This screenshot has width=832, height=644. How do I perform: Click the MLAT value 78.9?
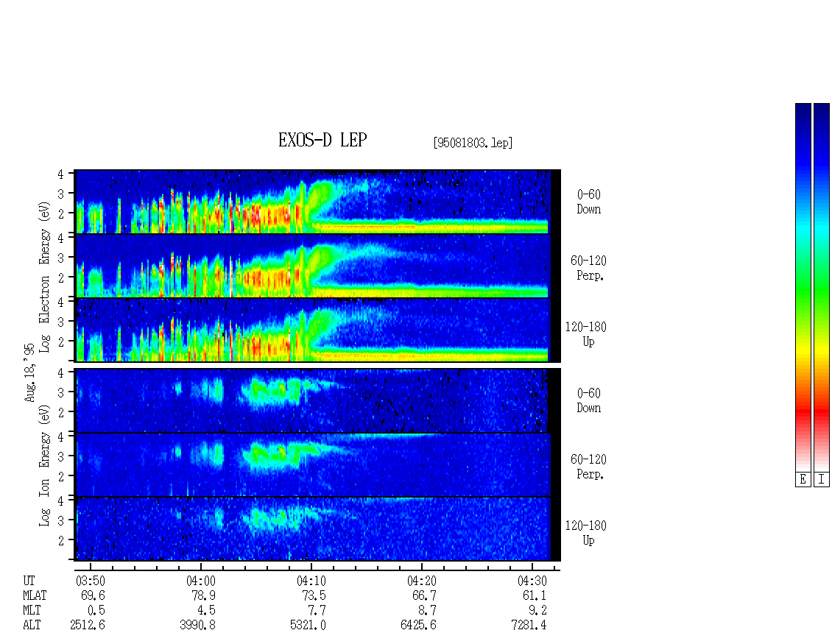(204, 595)
